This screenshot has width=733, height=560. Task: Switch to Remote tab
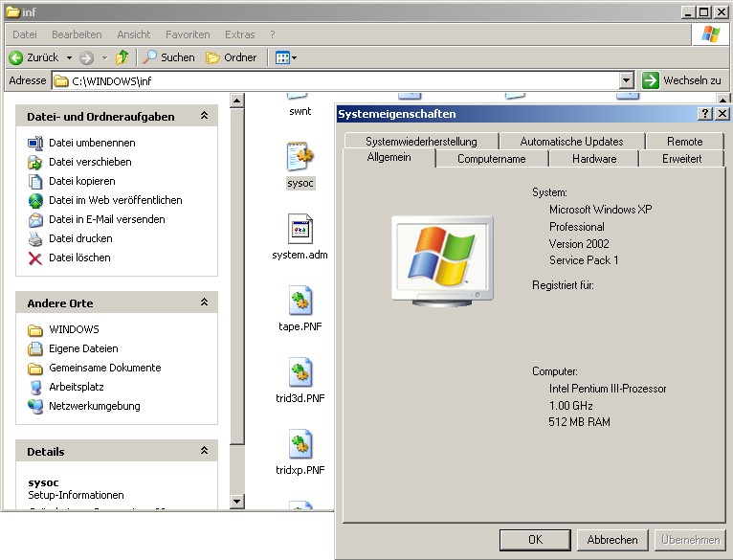[684, 142]
